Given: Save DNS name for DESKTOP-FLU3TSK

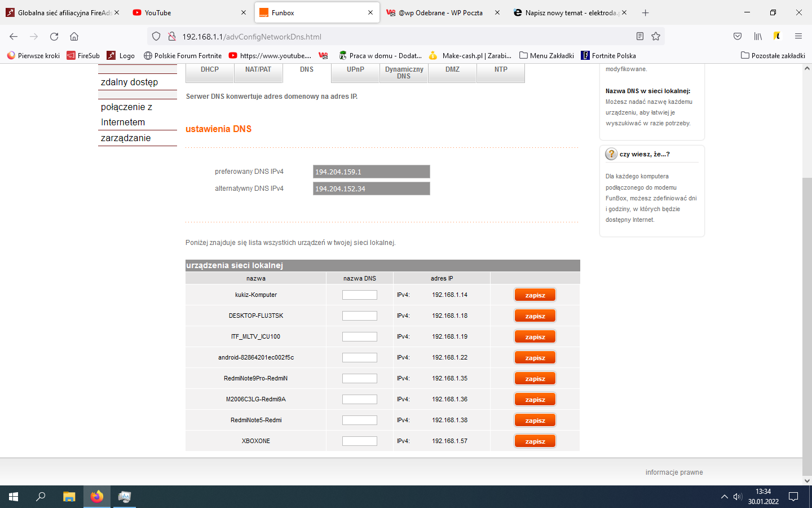Looking at the screenshot, I should [x=535, y=316].
